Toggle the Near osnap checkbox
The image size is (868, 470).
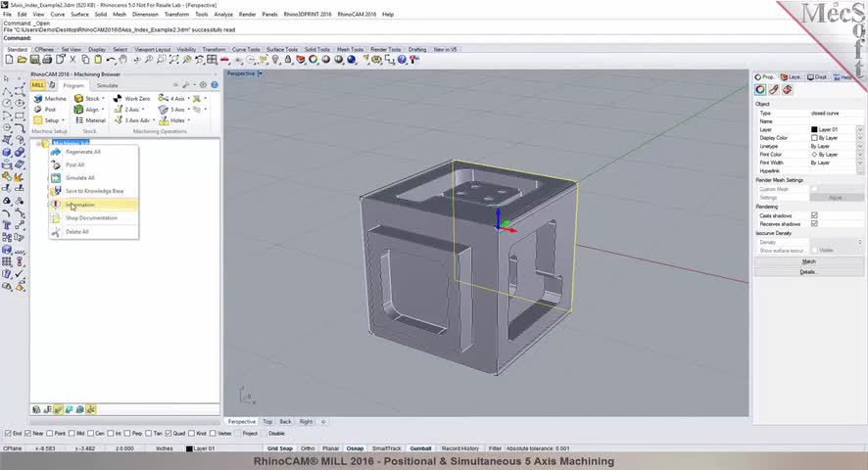click(27, 434)
